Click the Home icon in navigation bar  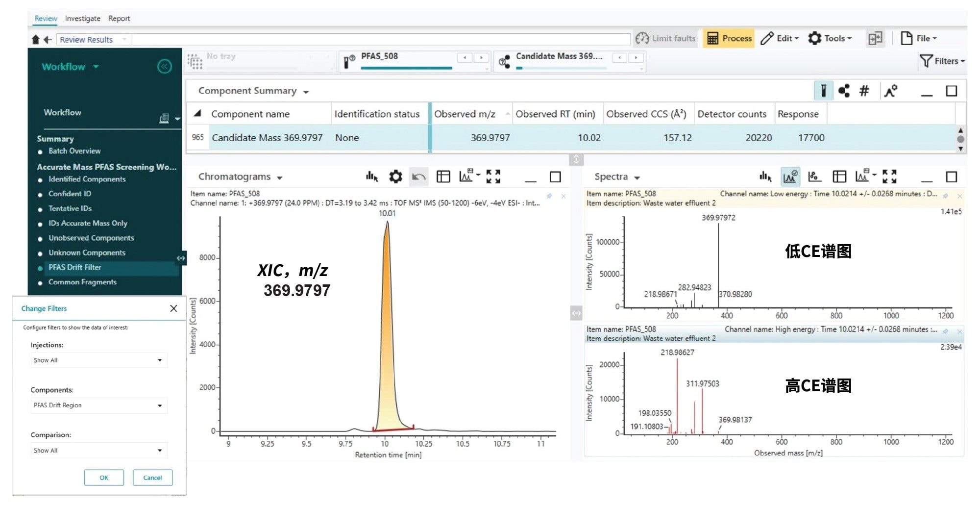click(x=35, y=40)
